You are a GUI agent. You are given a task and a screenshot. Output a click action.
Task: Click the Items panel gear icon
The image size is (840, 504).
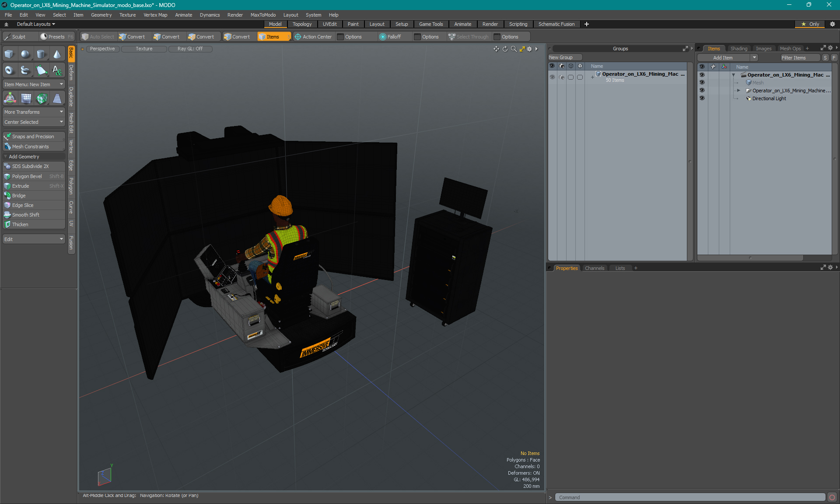[x=830, y=48]
